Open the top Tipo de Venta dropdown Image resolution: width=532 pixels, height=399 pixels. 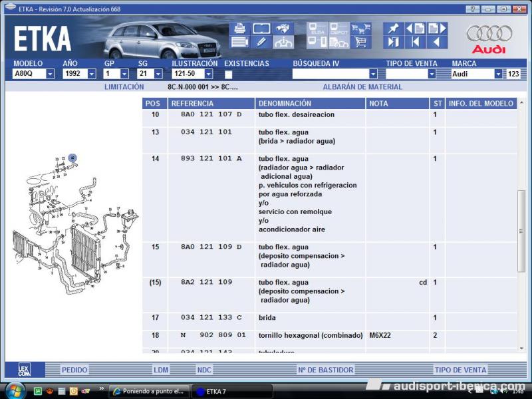tap(432, 74)
